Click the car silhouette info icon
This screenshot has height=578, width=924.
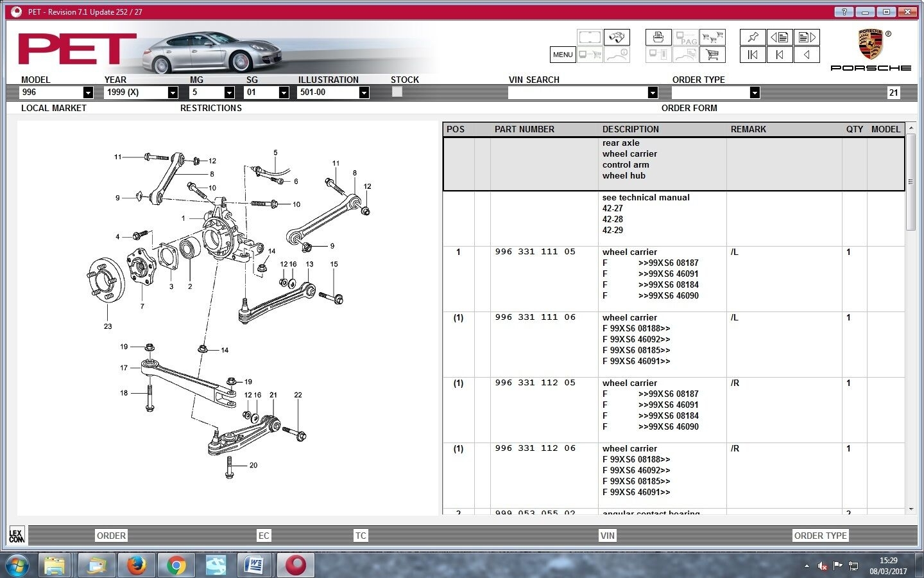click(x=617, y=55)
